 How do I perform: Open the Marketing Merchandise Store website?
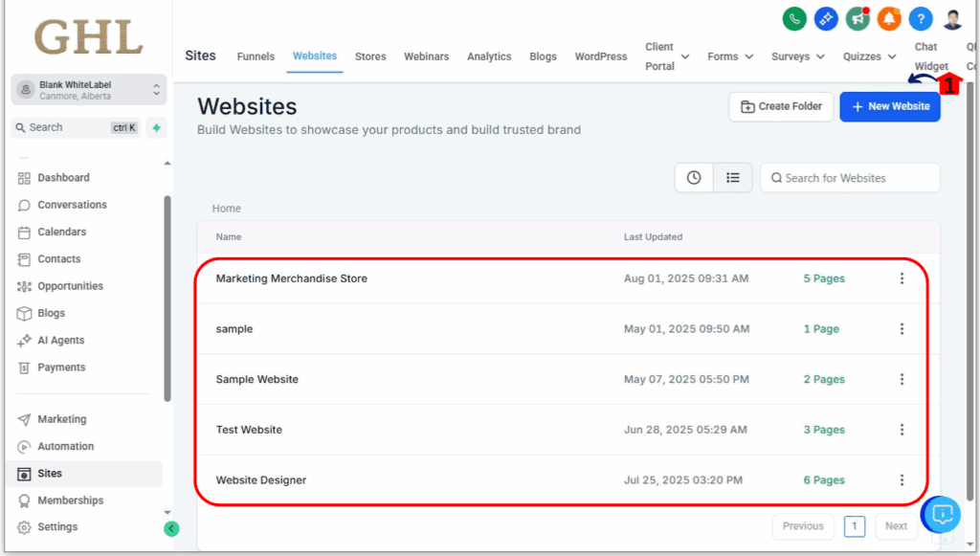pos(291,278)
